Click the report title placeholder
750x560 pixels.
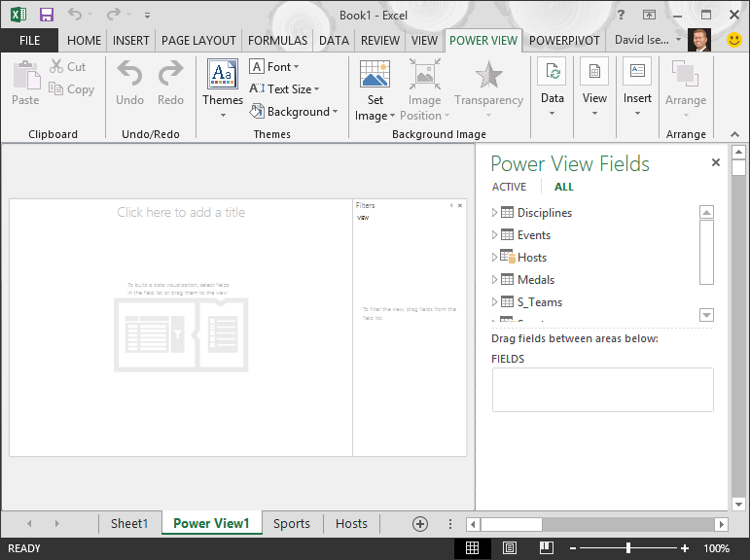pyautogui.click(x=181, y=212)
